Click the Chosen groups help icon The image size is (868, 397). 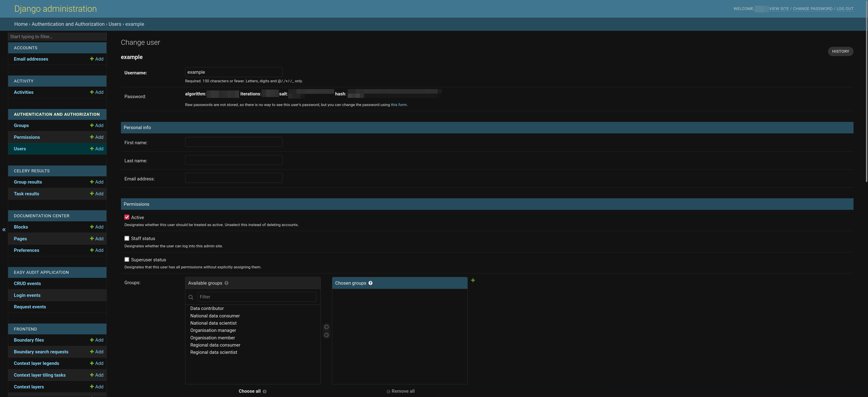coord(370,283)
